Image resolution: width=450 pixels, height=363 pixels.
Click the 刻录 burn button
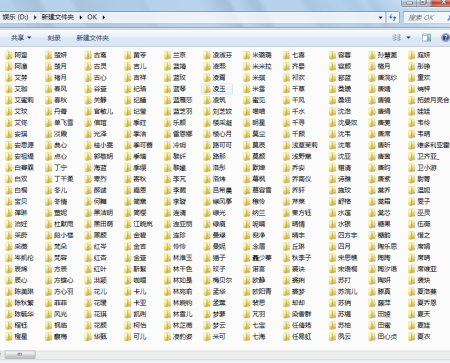coord(54,38)
